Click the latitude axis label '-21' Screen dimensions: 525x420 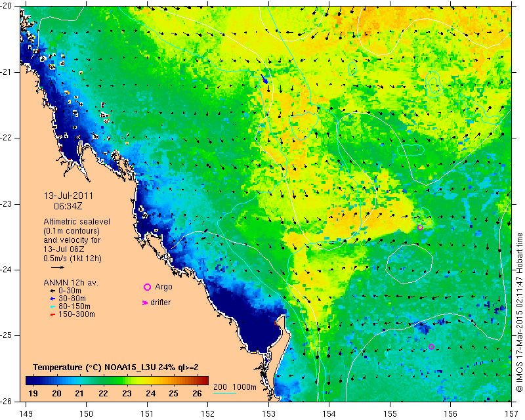[x=7, y=72]
